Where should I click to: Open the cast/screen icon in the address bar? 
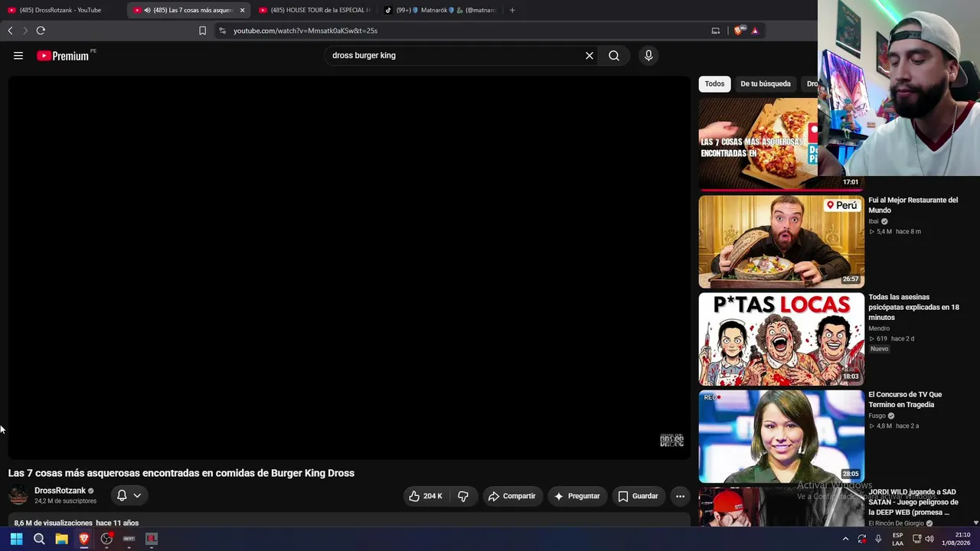[716, 31]
